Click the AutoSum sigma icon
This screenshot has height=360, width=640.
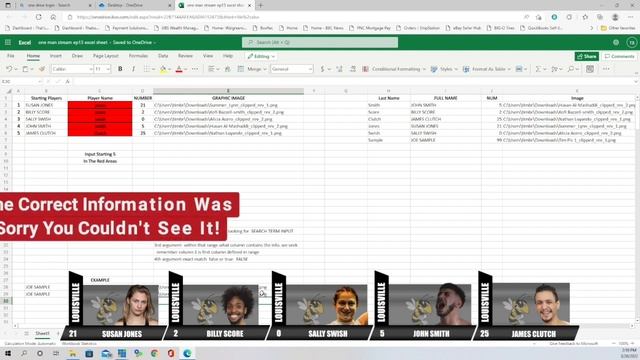[x=538, y=69]
